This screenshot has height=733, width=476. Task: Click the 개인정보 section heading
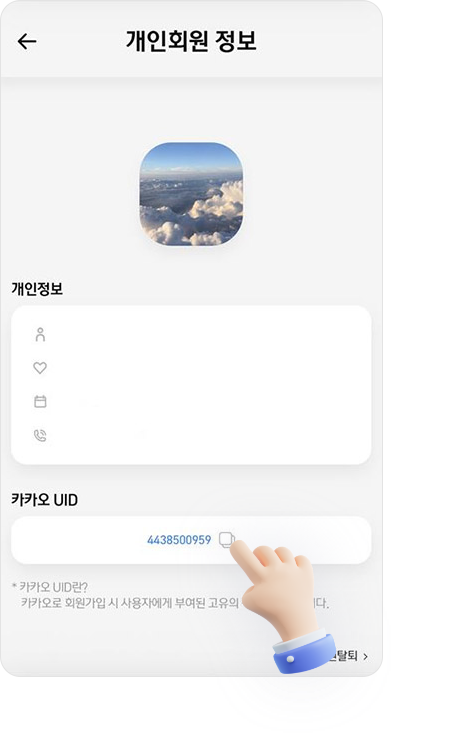(37, 289)
